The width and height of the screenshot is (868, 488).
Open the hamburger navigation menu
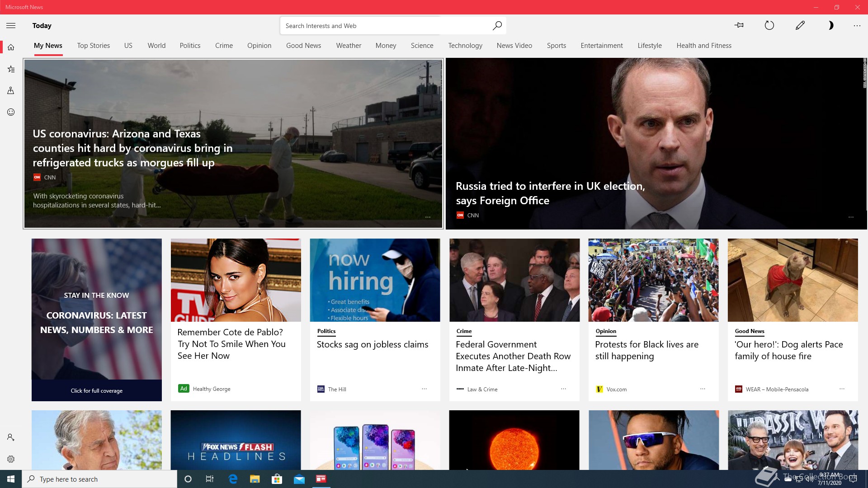(11, 26)
